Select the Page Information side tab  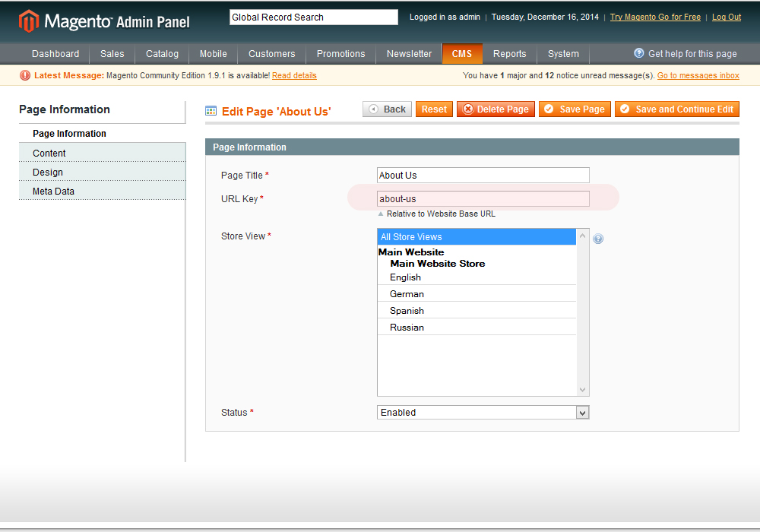pos(103,133)
